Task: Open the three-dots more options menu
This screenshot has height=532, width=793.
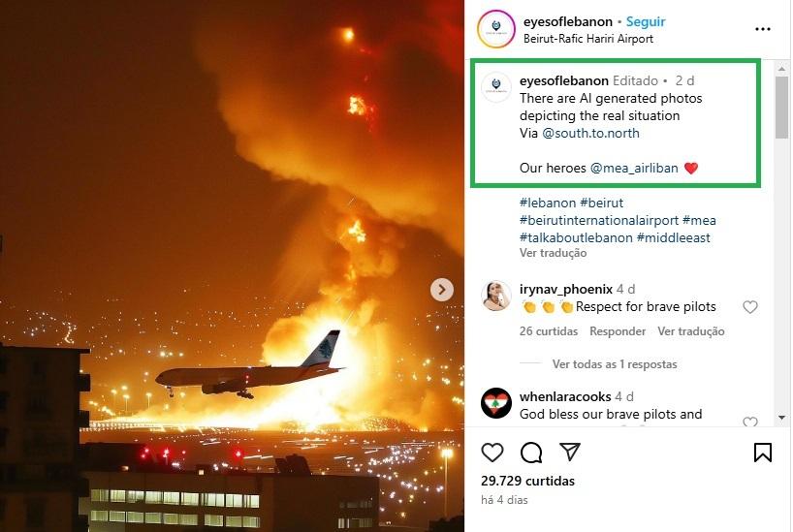Action: coord(763,29)
